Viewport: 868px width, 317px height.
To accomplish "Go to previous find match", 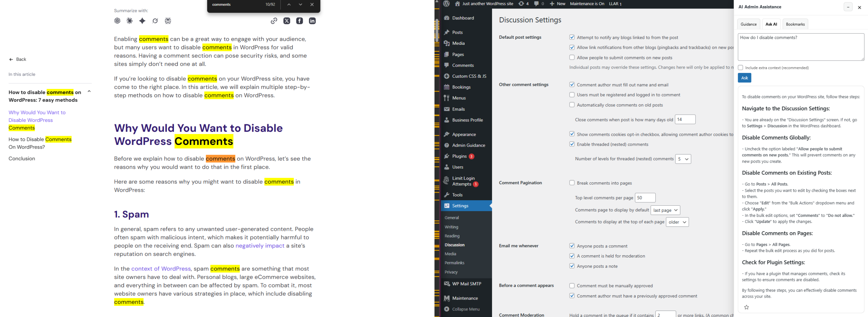I will pyautogui.click(x=289, y=4).
